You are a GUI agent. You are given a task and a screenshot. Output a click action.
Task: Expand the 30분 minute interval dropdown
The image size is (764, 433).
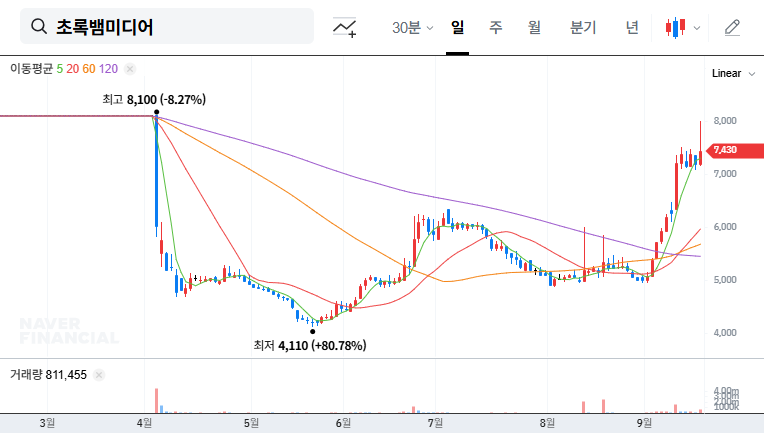[413, 28]
